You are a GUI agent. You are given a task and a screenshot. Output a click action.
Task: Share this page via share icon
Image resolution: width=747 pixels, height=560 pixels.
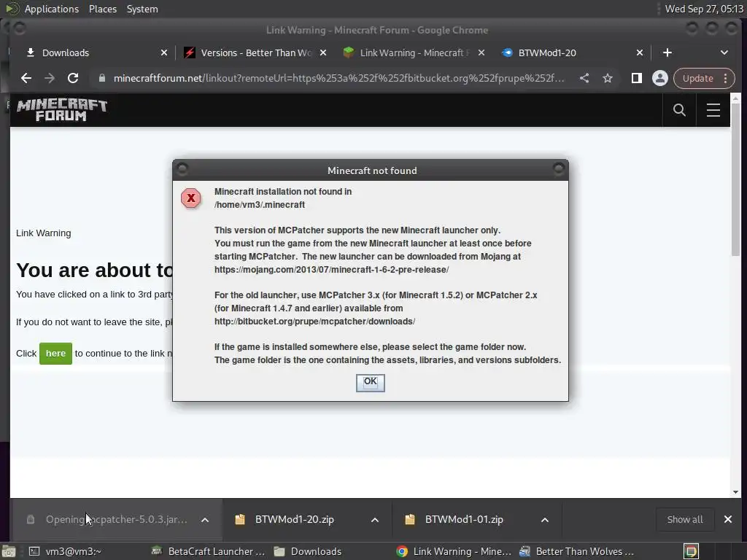pos(584,78)
